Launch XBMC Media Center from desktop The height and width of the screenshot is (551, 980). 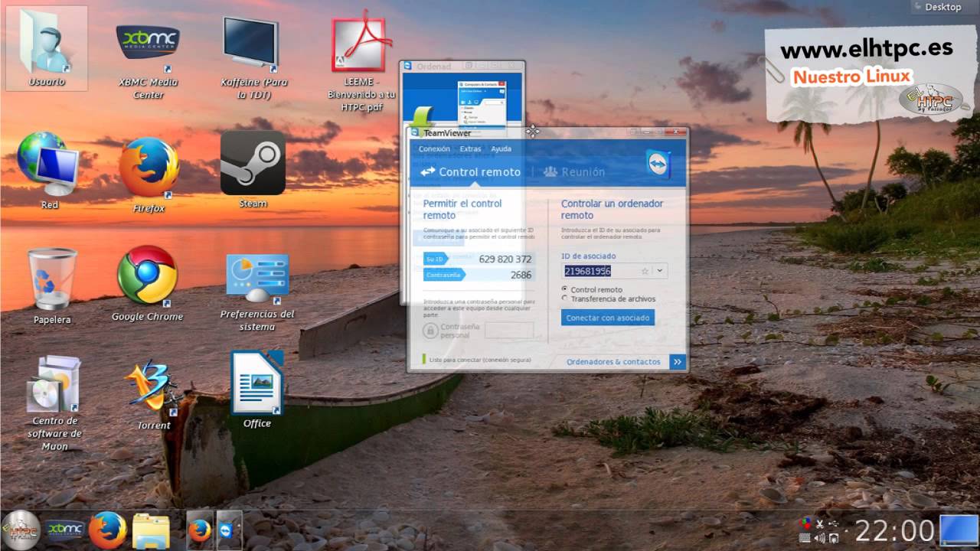point(148,61)
